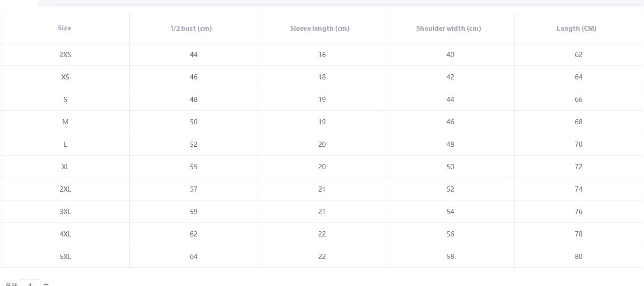Select the Length (CM) column header
This screenshot has height=286, width=644.
coord(576,29)
